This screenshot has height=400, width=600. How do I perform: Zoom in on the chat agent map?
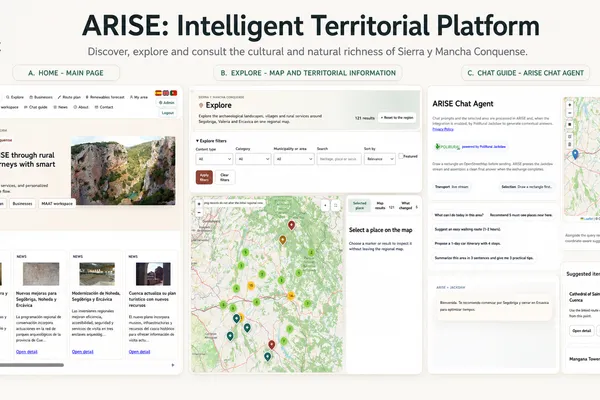click(x=569, y=105)
